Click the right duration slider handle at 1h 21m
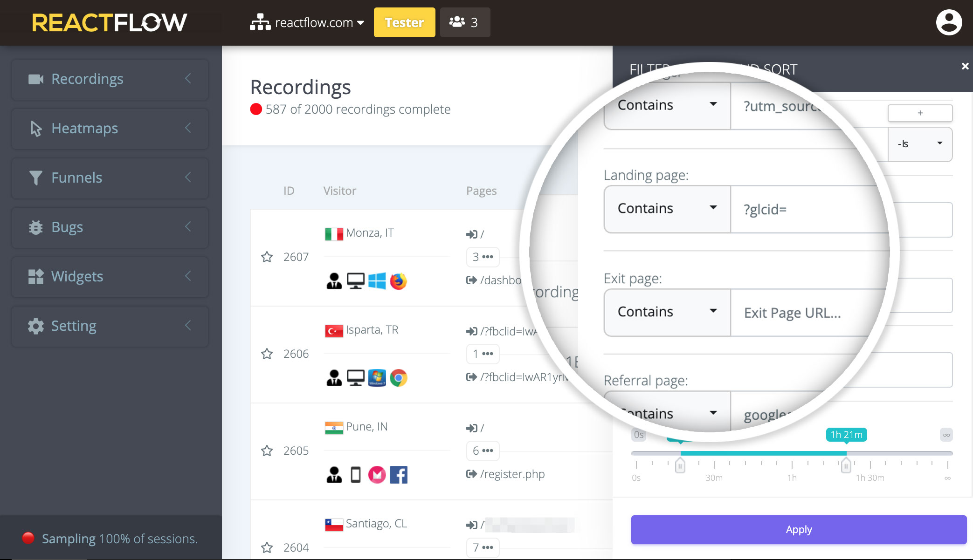Screen dimensions: 973x560 846,465
